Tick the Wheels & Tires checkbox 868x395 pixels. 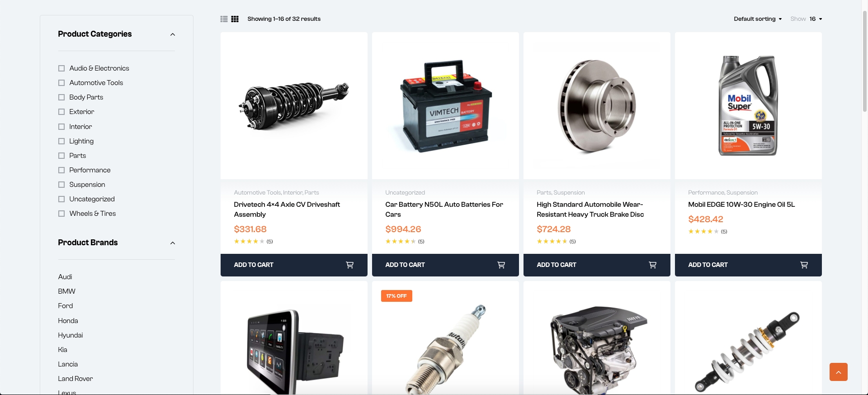click(x=61, y=214)
